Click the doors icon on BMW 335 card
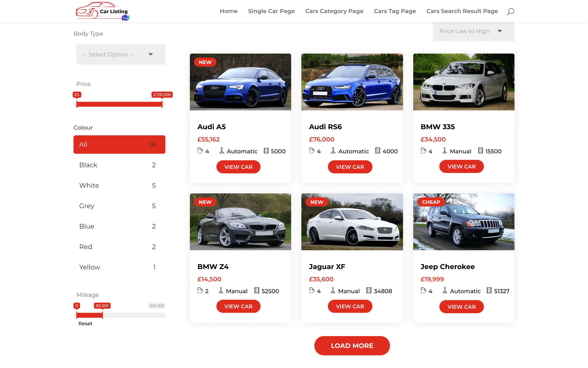Viewport: 588px width, 368px height. tap(423, 151)
